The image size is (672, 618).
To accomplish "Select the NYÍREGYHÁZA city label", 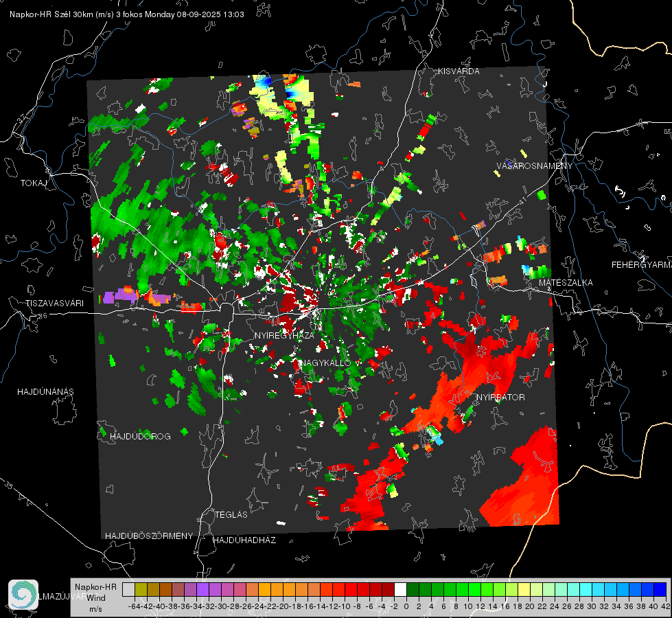I will pyautogui.click(x=284, y=335).
